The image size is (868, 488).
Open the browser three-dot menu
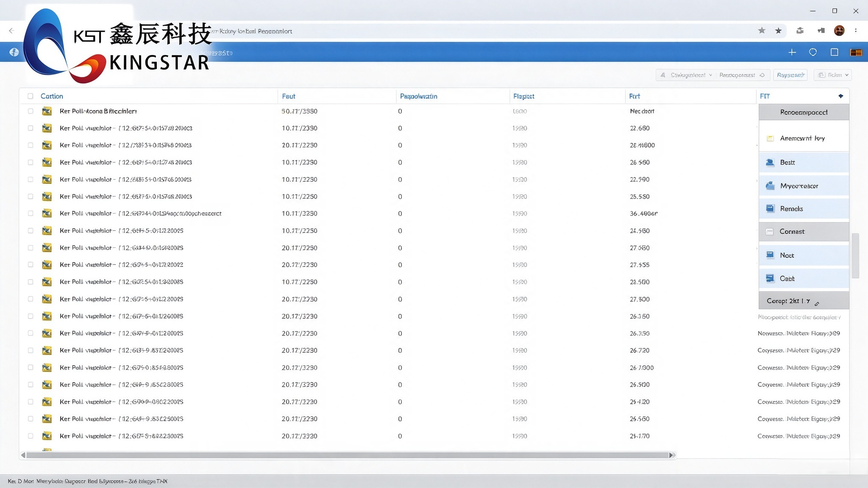(856, 30)
